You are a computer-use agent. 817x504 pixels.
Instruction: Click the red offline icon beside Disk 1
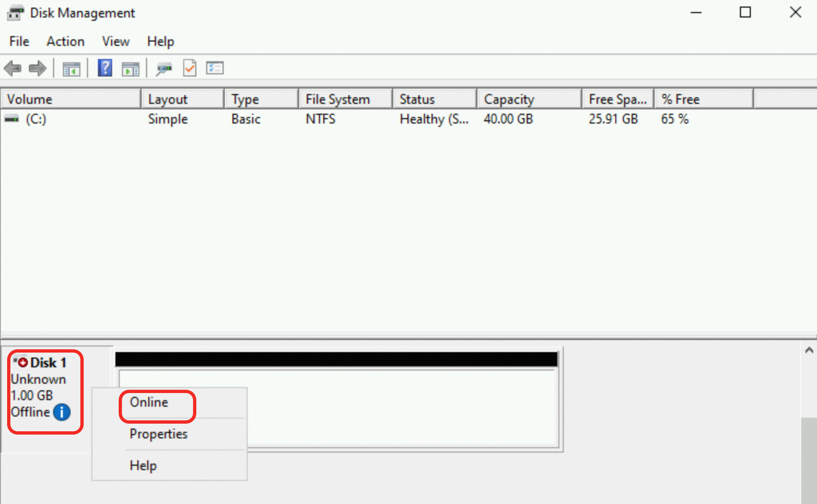click(x=22, y=362)
